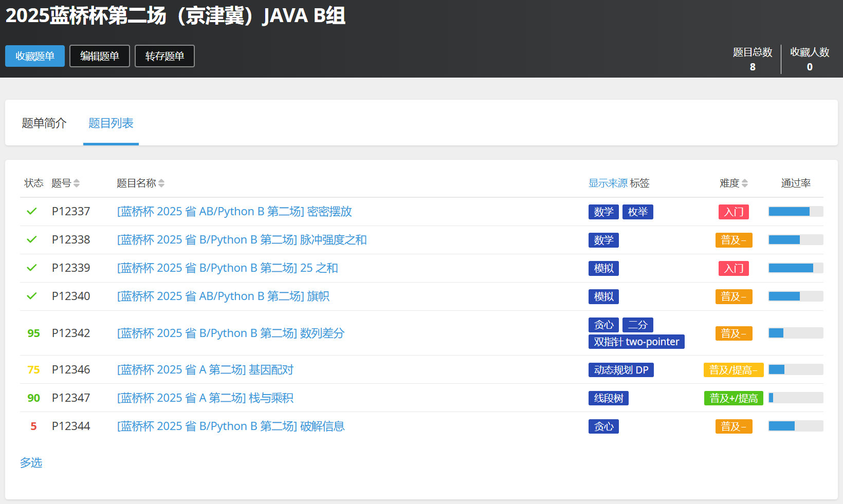Viewport: 843px width, 504px height.
Task: Click the 入门 difficulty badge for P12337
Action: (734, 212)
